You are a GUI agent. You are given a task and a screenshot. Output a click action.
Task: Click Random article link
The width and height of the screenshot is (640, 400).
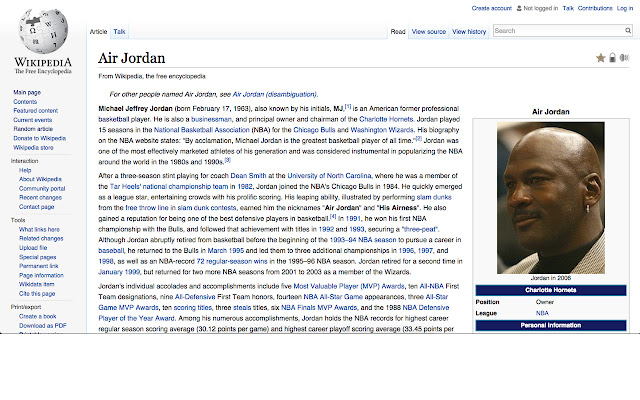pos(33,129)
